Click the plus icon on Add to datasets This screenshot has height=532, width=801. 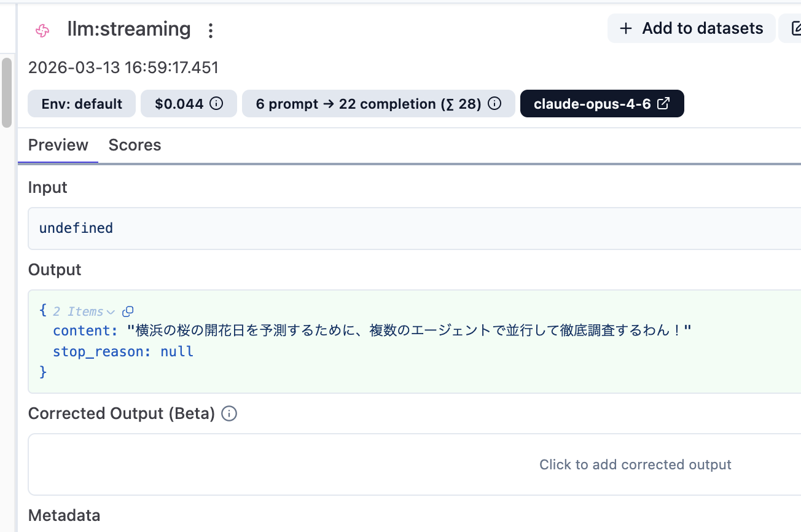[x=625, y=28]
